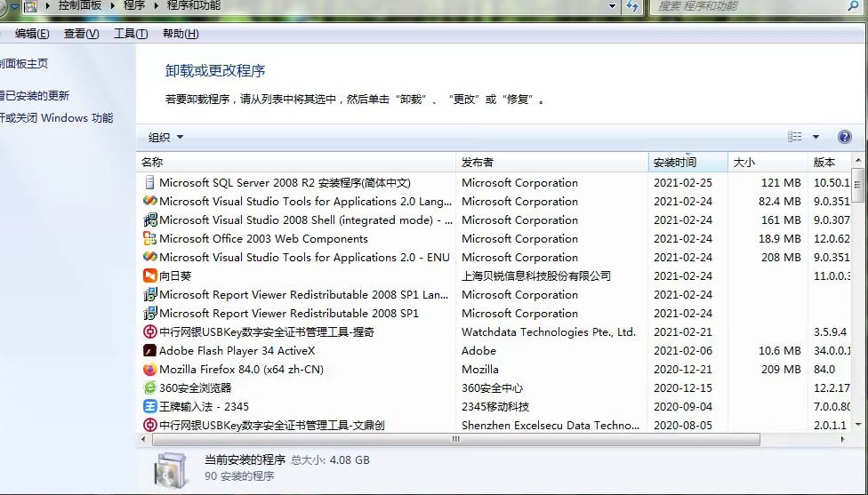Image resolution: width=868 pixels, height=495 pixels.
Task: Select Microsoft Office 2003 Web Components row
Action: pyautogui.click(x=494, y=238)
